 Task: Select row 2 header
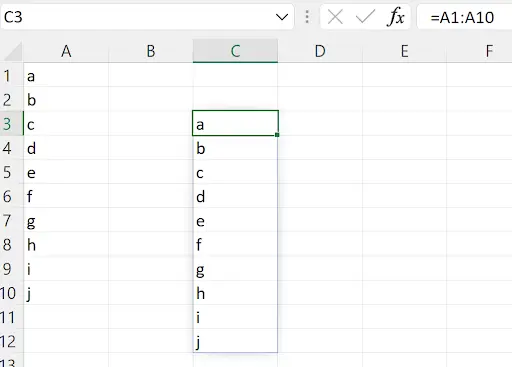[11, 99]
